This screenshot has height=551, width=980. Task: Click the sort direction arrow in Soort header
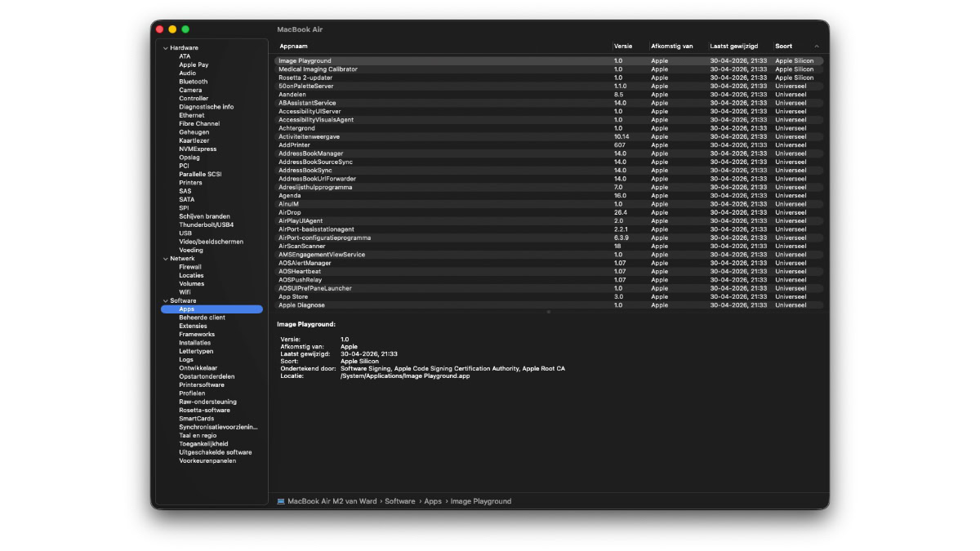tap(817, 47)
